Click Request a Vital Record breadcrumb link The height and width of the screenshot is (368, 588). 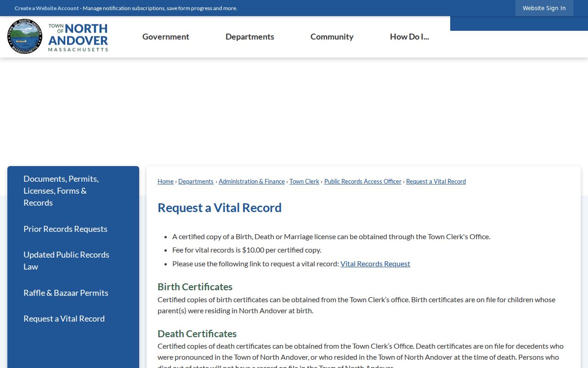coord(436,181)
